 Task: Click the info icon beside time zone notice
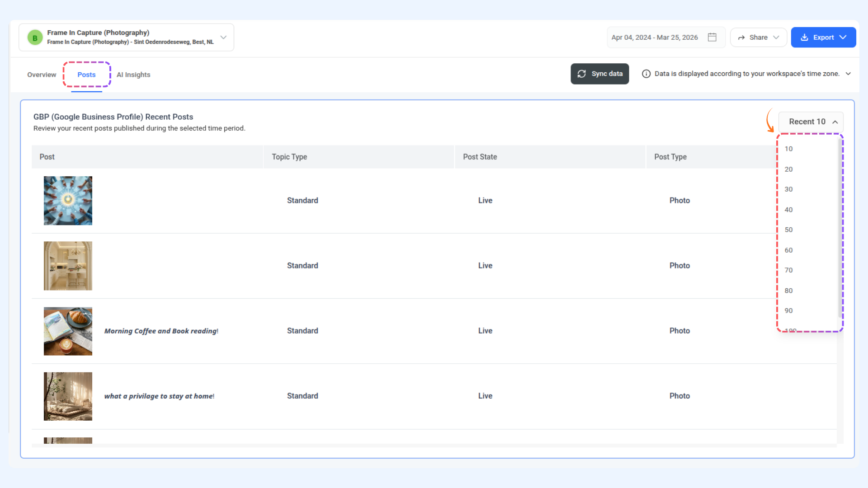click(x=646, y=74)
